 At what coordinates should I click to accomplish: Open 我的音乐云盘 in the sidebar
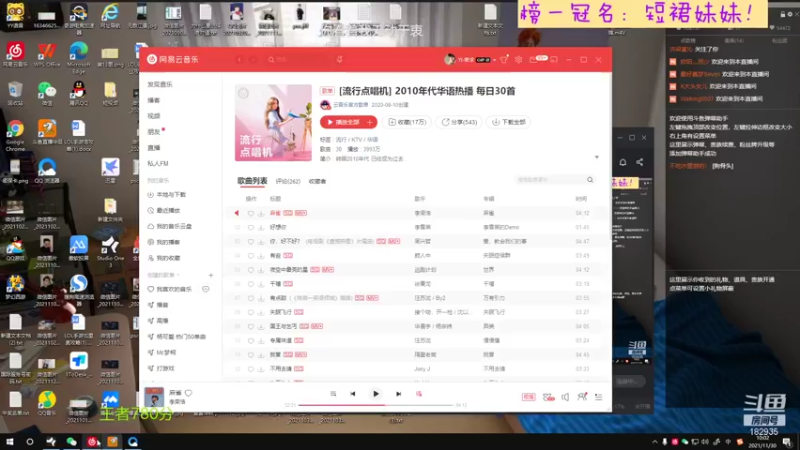173,226
